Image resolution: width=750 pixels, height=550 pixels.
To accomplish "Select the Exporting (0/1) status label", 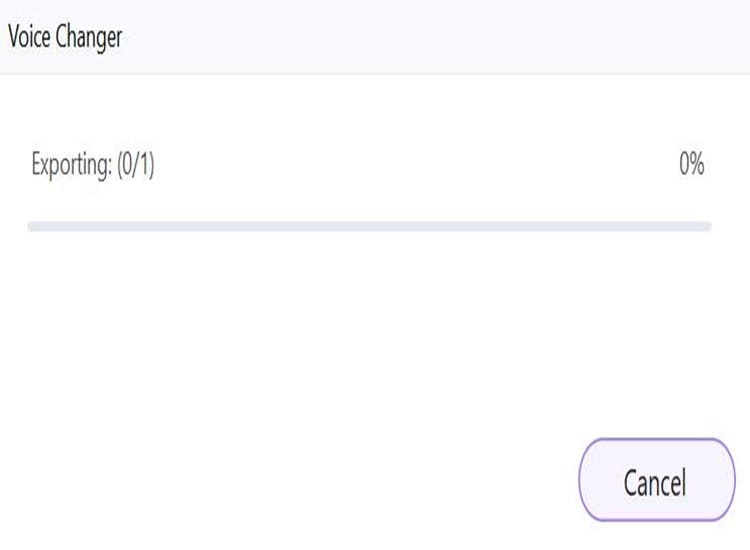I will click(x=93, y=164).
